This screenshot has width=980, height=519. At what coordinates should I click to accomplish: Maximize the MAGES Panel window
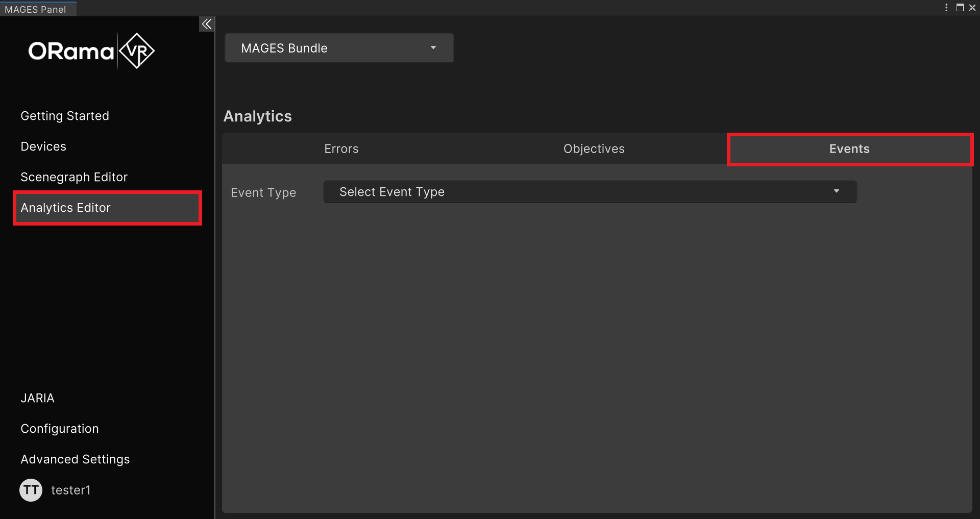point(960,8)
